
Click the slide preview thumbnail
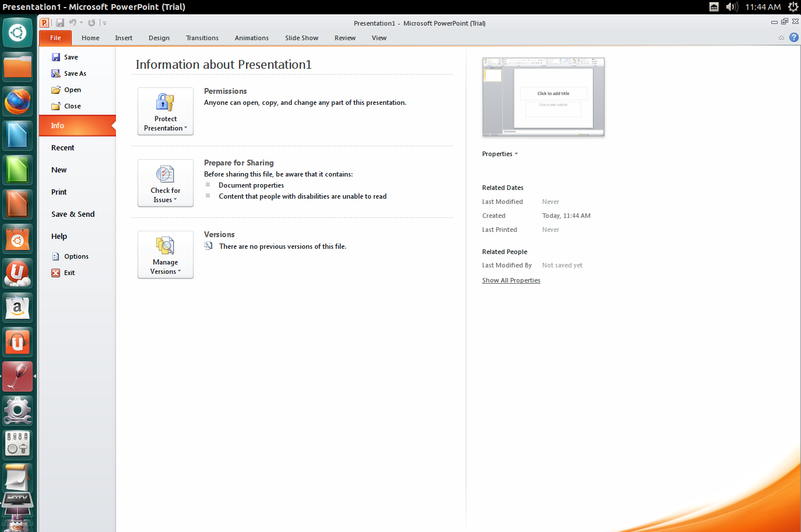point(543,97)
